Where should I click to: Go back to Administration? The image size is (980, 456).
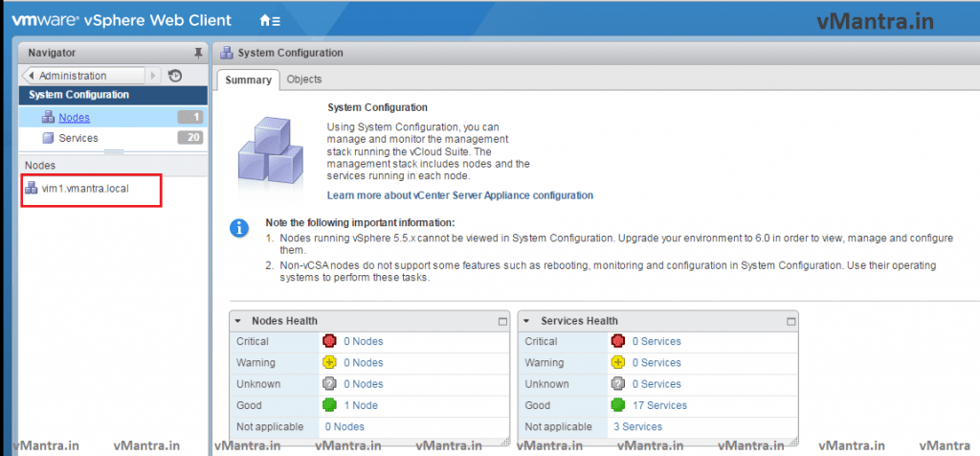point(83,76)
